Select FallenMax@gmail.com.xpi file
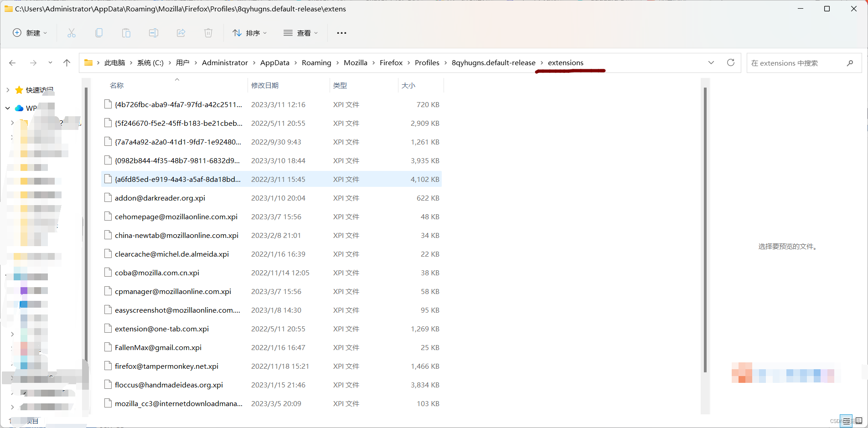This screenshot has height=428, width=868. point(271,347)
